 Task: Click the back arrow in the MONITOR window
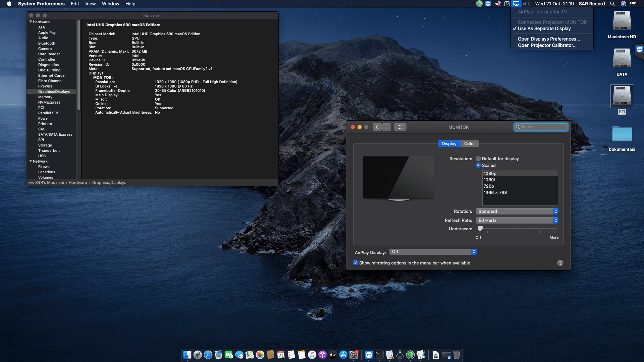[377, 127]
